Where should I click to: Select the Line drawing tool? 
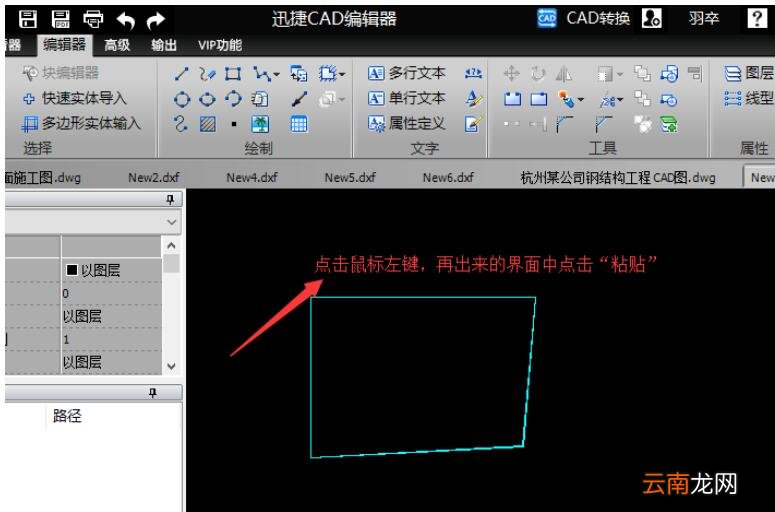181,74
